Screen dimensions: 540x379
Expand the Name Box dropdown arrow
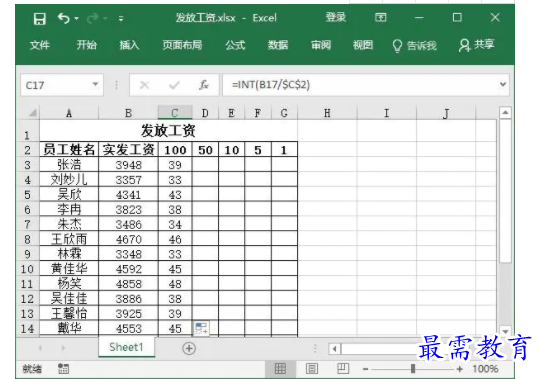[x=95, y=84]
